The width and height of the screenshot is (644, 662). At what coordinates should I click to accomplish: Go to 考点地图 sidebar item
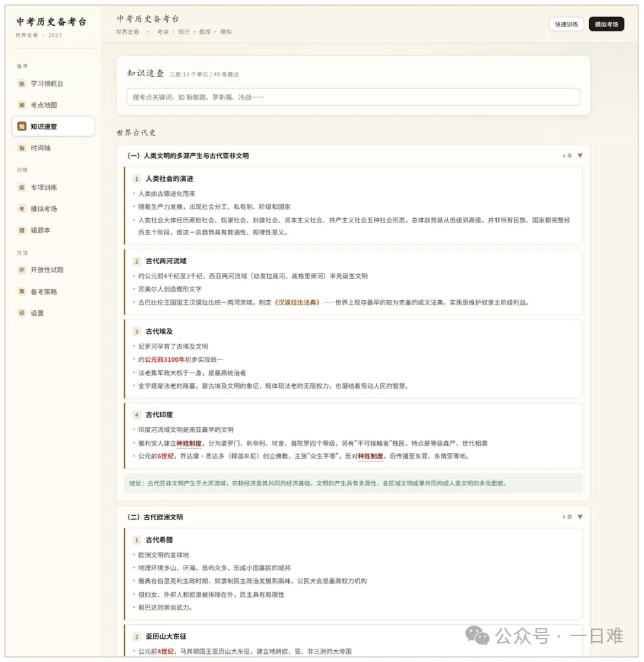point(53,105)
